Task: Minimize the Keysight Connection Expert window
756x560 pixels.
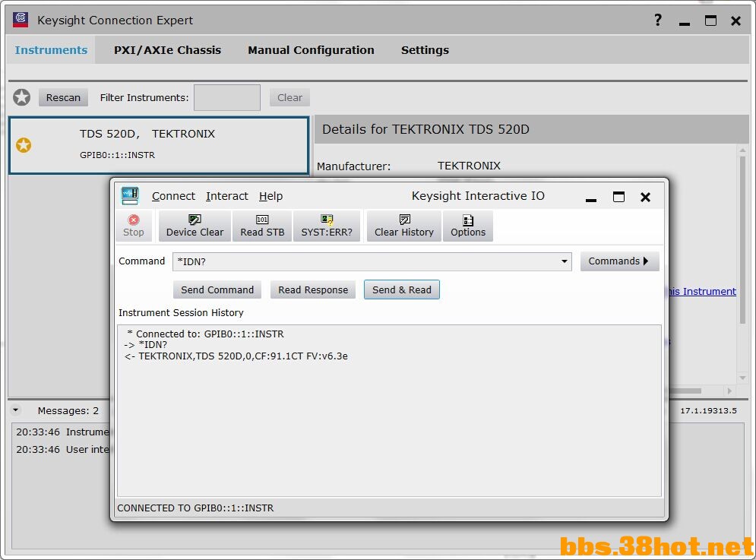Action: point(684,22)
